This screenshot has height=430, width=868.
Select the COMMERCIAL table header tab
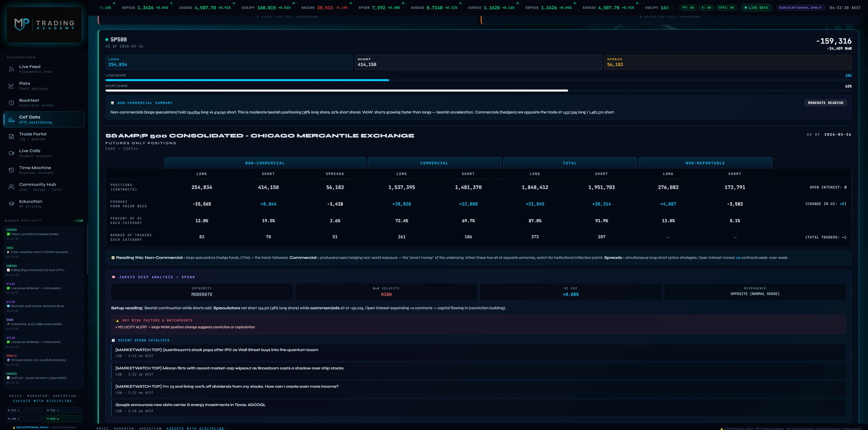click(x=434, y=163)
